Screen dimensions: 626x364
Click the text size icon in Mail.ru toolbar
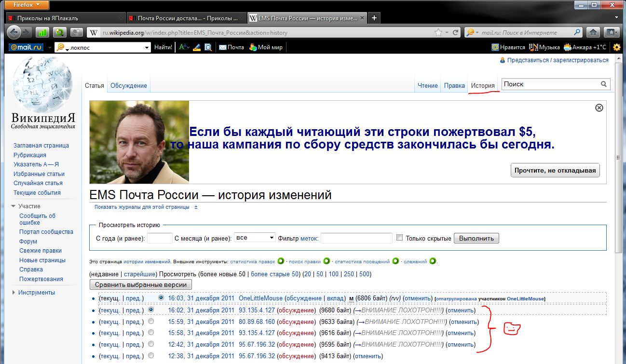(x=183, y=47)
